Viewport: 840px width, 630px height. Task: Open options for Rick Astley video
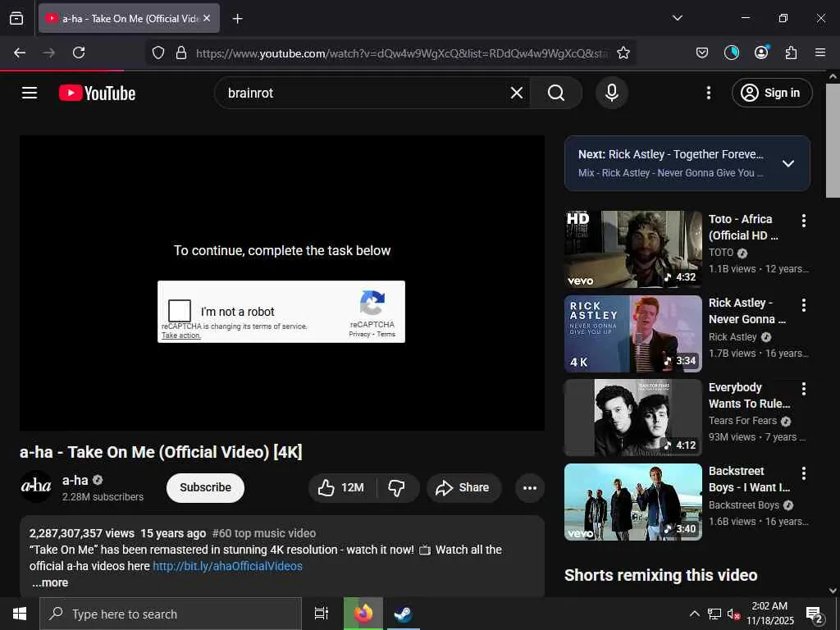pos(804,305)
